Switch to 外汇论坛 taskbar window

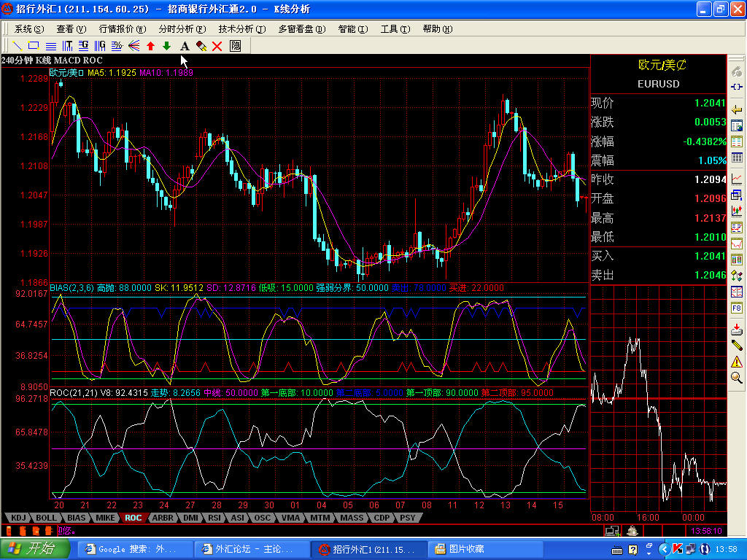tap(249, 548)
